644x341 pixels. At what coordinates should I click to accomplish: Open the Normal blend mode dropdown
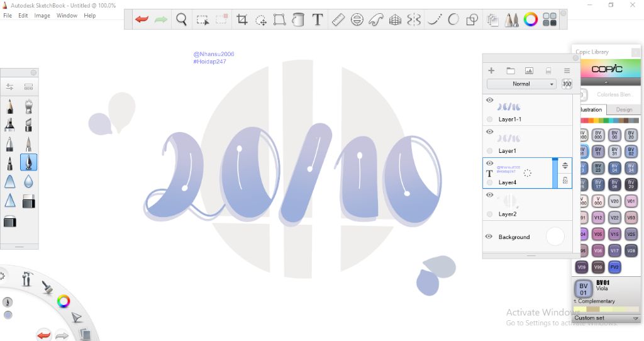click(521, 84)
